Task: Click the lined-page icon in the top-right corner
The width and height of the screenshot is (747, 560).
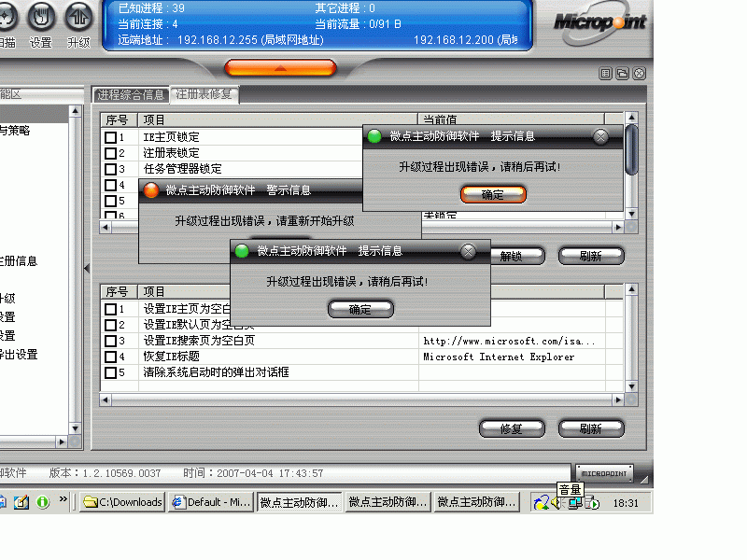Action: tap(605, 74)
